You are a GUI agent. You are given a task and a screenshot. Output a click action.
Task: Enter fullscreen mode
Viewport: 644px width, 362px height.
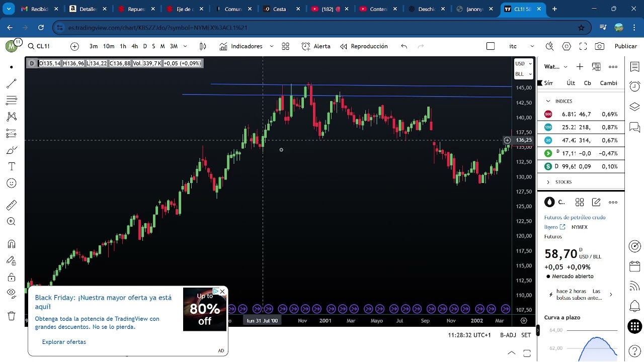pyautogui.click(x=583, y=46)
